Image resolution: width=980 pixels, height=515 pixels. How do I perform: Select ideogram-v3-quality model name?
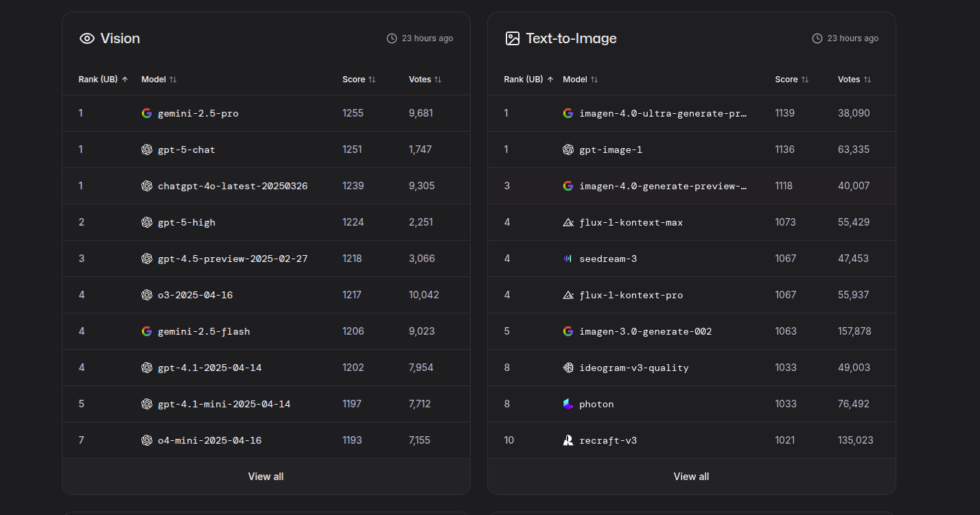coord(634,368)
